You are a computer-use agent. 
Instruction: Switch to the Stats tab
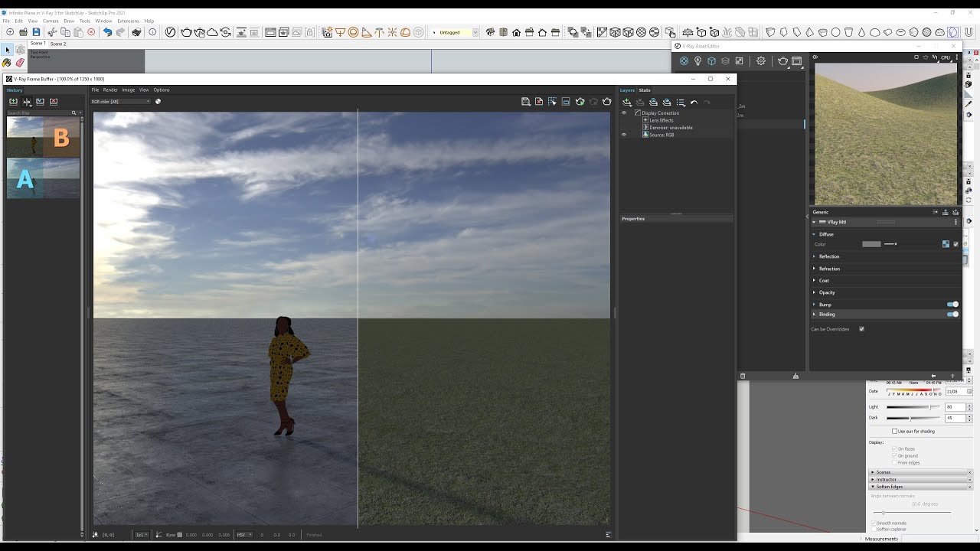pyautogui.click(x=645, y=90)
